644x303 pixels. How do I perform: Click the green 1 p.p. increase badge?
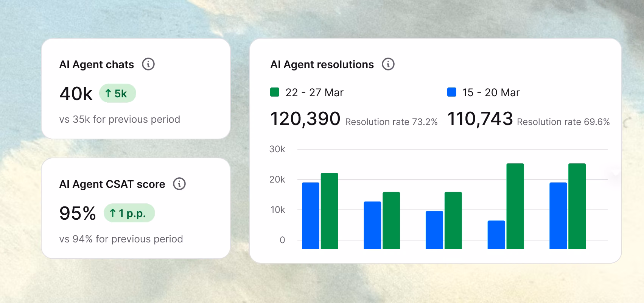tap(129, 213)
